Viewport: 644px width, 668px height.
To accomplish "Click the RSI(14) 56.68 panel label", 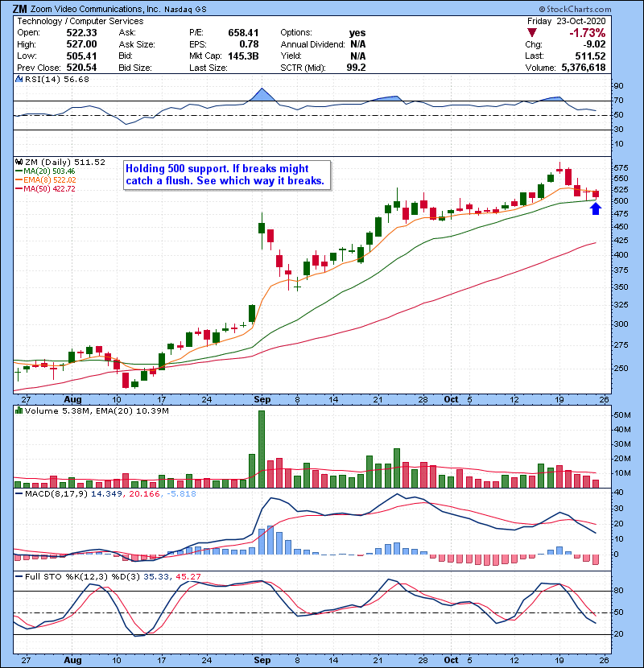I will tap(56, 79).
